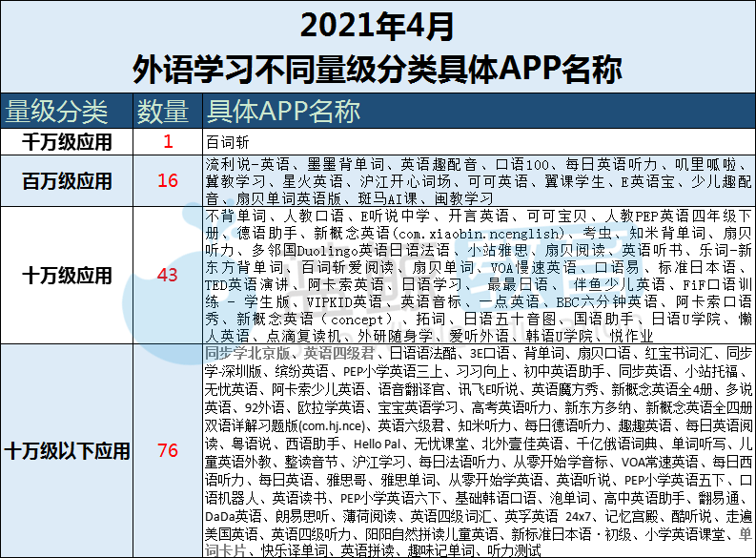Select the red count '43' cell

click(x=168, y=276)
